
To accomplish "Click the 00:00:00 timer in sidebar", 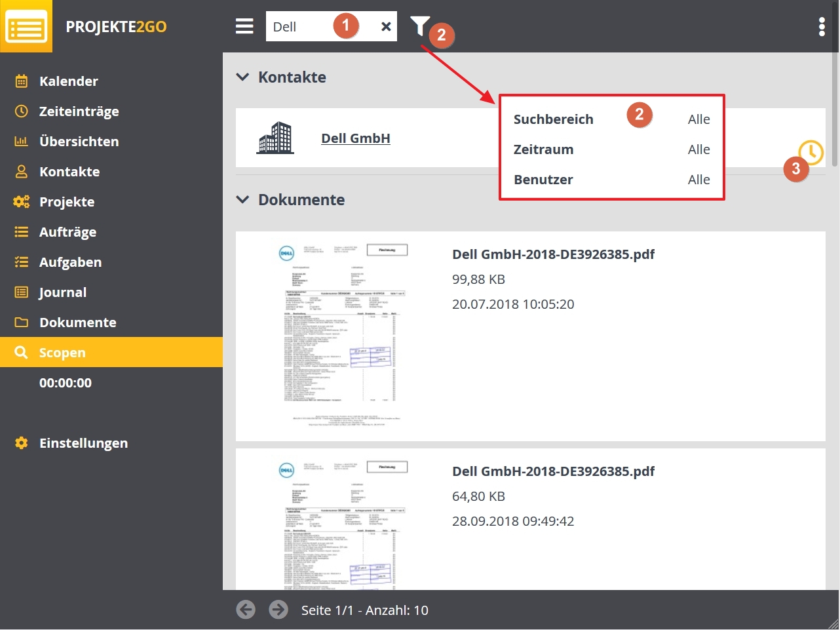I will pyautogui.click(x=66, y=383).
